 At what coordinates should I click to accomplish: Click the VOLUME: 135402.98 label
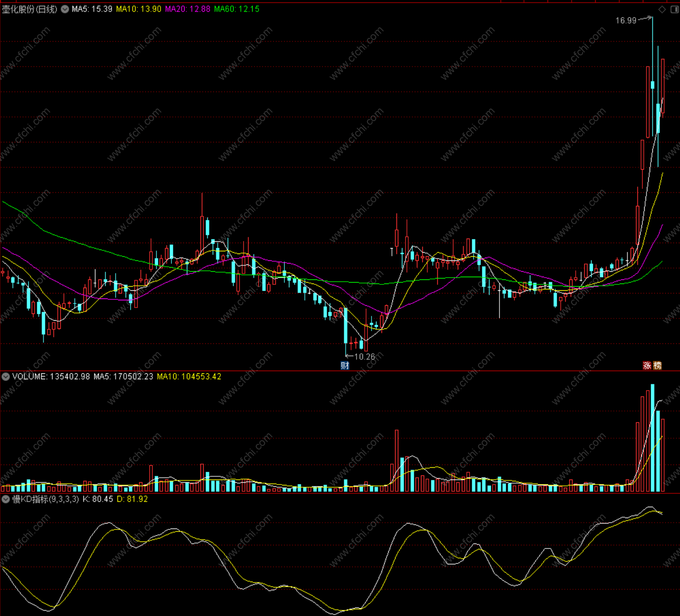51,376
